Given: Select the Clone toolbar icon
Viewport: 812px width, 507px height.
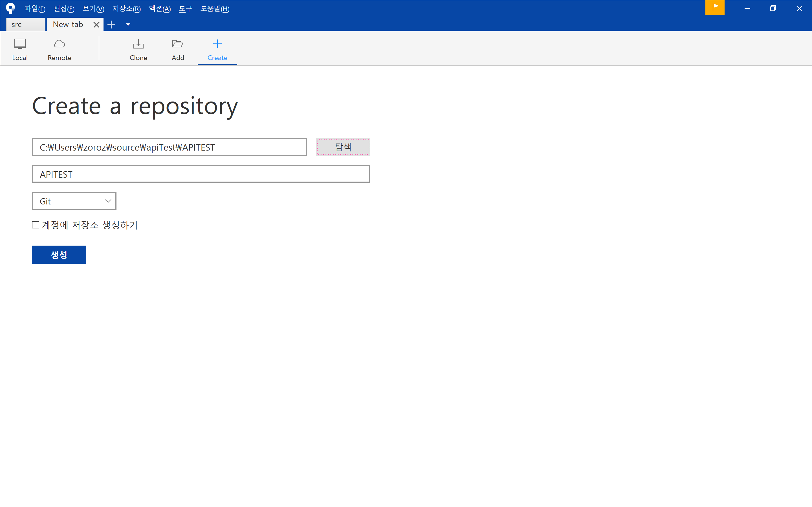Looking at the screenshot, I should pos(138,49).
